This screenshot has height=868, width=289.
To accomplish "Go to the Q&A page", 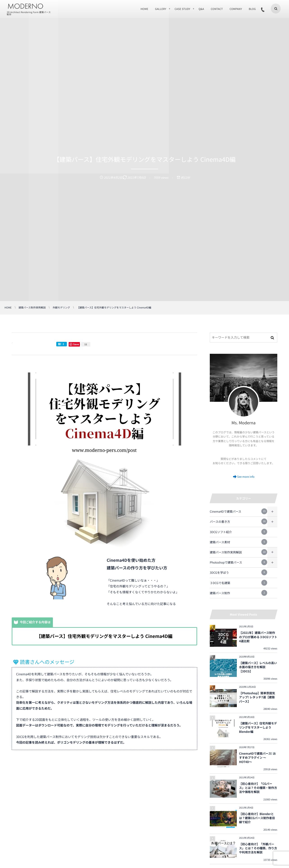I will coord(201,9).
